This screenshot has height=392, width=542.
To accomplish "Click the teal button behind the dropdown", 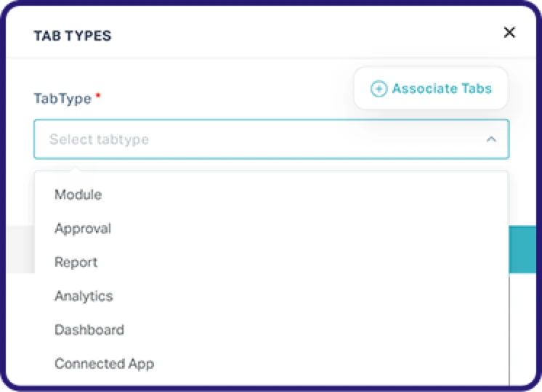I will coord(522,249).
